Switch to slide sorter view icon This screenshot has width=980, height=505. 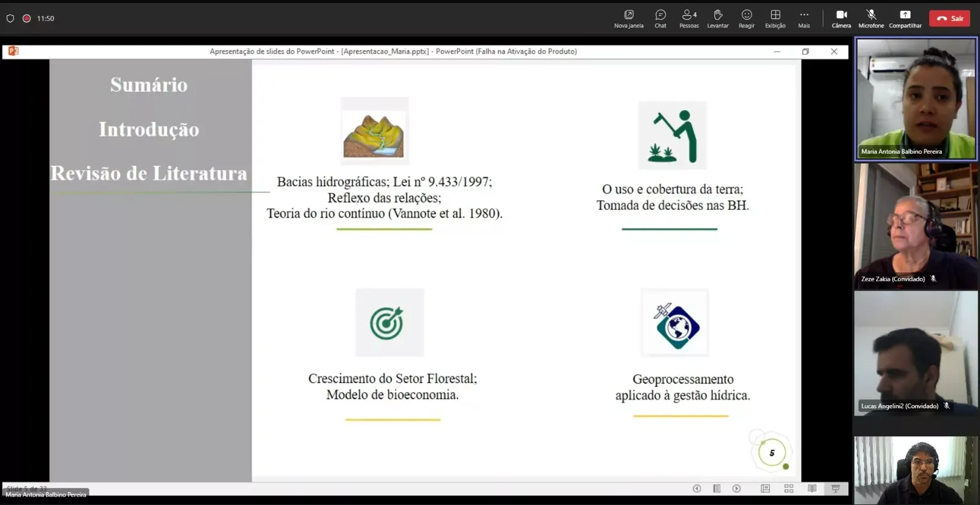(789, 488)
